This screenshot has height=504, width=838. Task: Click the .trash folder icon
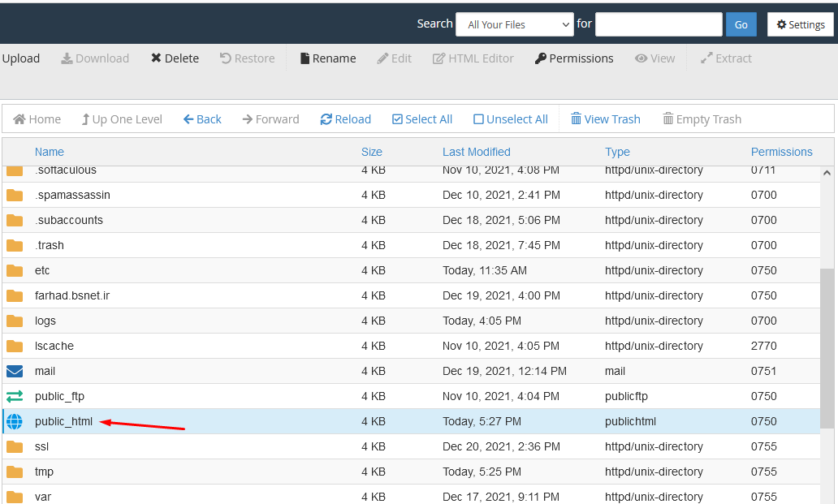click(15, 245)
